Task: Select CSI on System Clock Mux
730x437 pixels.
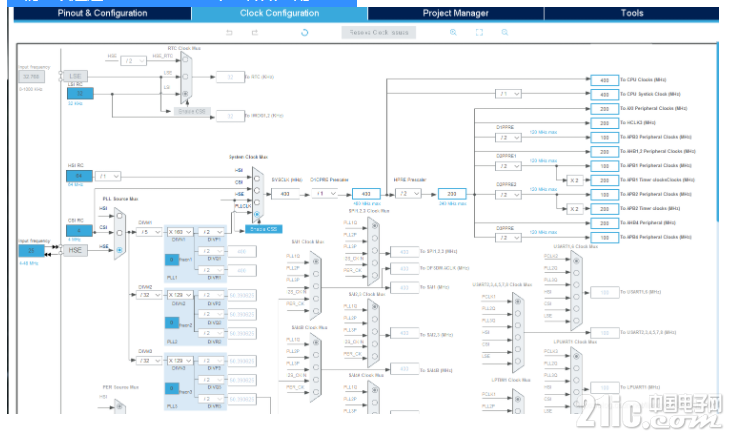Action: (x=257, y=190)
